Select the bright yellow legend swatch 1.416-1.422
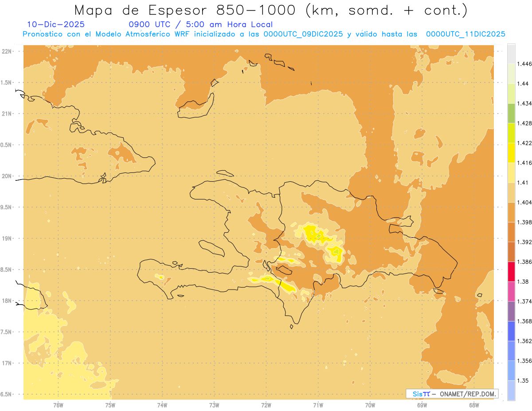Viewport: 532px width, 411px height. click(511, 153)
